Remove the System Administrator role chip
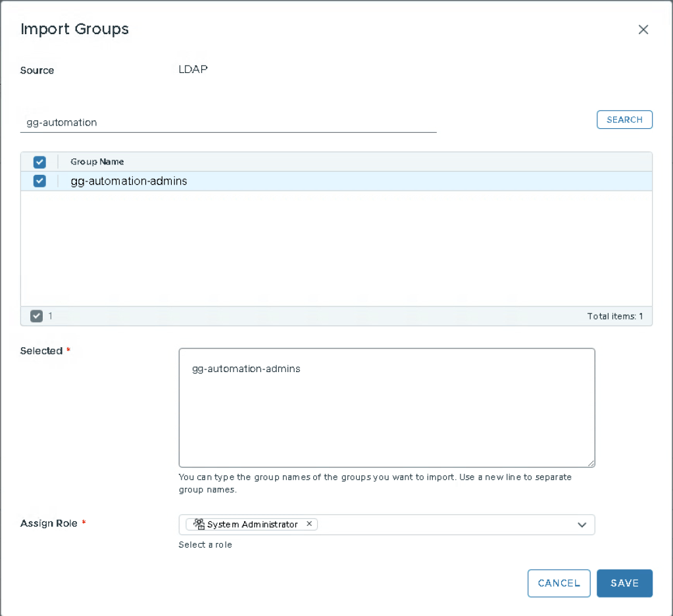Screen dimensions: 673x616 [309, 524]
